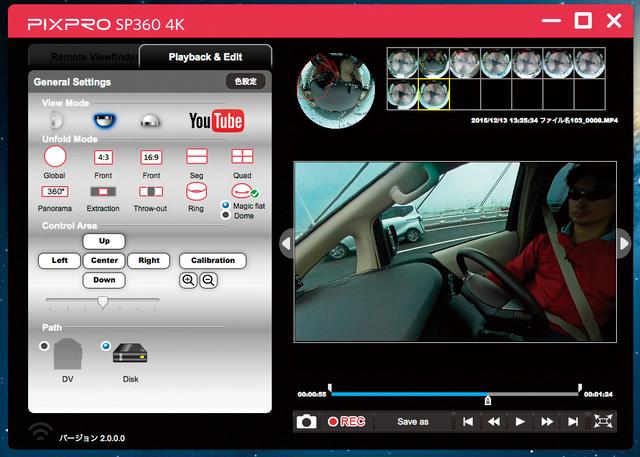Click the Right control button
The width and height of the screenshot is (640, 457).
pyautogui.click(x=149, y=260)
